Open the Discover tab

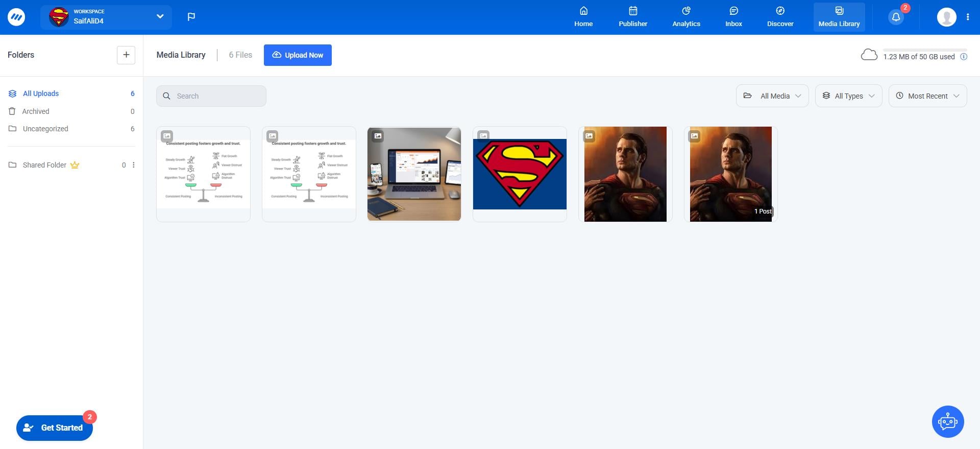point(780,17)
